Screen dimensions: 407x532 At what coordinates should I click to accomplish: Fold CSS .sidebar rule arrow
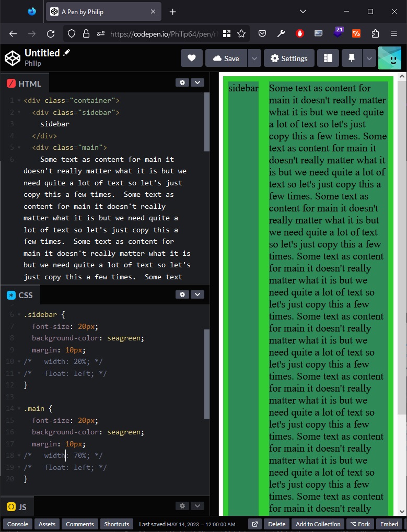pyautogui.click(x=19, y=315)
